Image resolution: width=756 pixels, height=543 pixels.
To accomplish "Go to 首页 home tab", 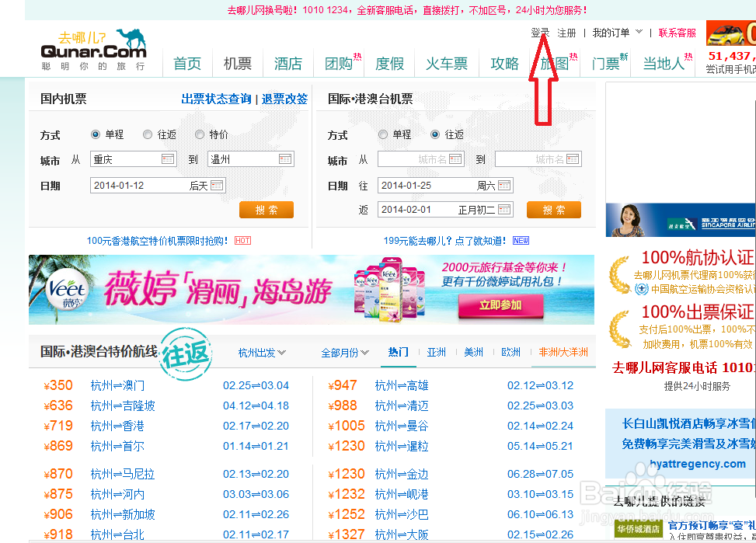I will point(187,63).
